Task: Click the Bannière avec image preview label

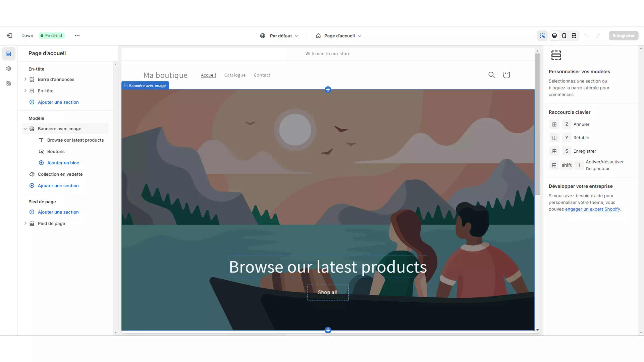Action: [145, 85]
